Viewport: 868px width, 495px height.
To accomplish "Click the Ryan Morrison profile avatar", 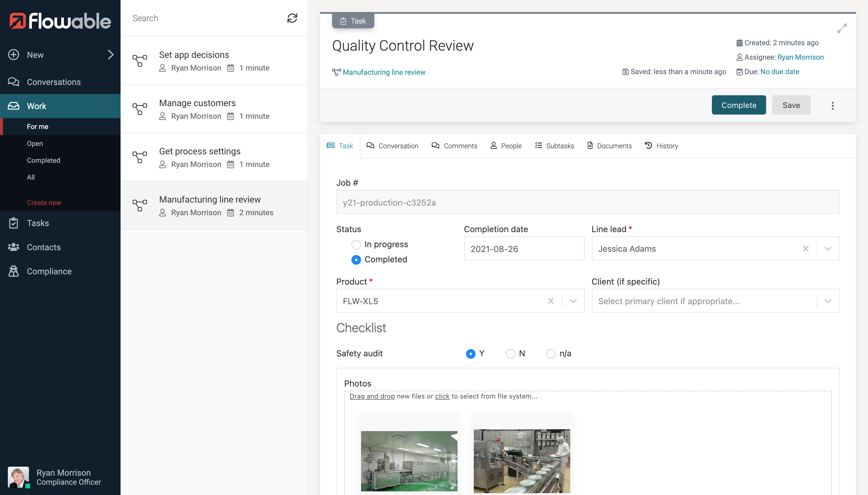I will 18,477.
